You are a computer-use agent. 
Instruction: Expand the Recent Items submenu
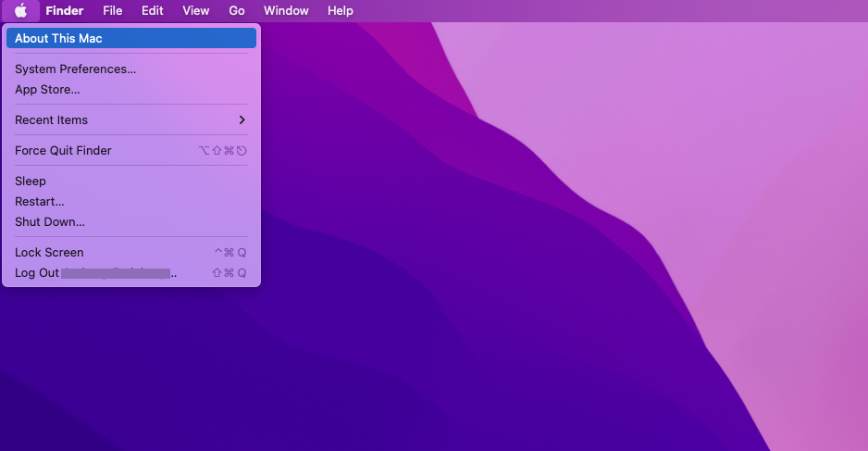tap(131, 119)
